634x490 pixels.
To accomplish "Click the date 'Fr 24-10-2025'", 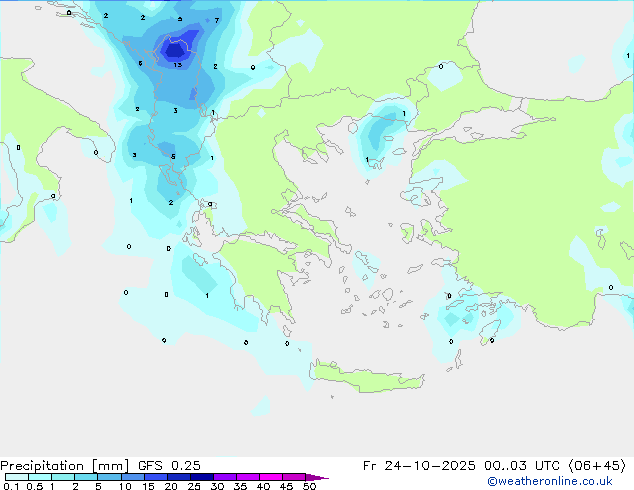I will (x=419, y=466).
